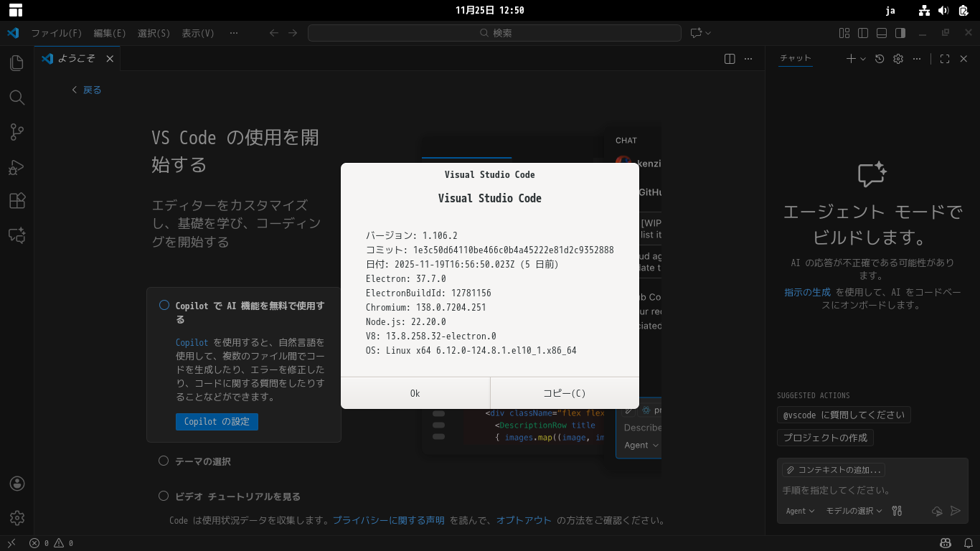Focus the chat input field
Viewport: 980px width, 551px height.
click(872, 491)
